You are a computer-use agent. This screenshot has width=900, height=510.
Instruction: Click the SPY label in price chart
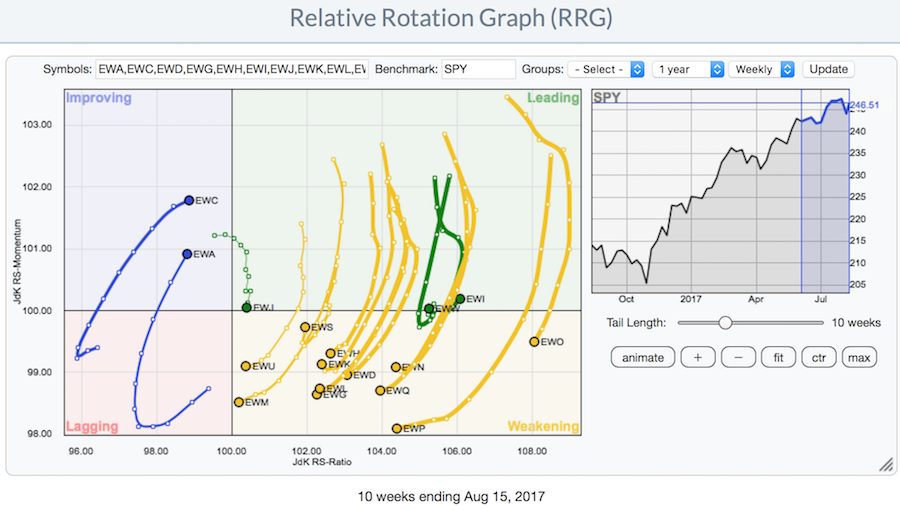tap(607, 98)
